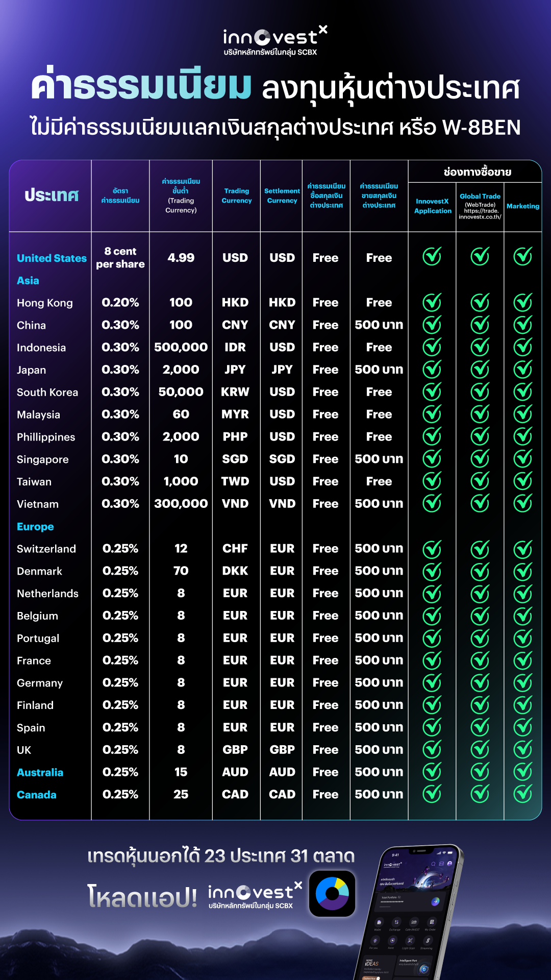Click Switzerland Global Trade checkmark icon

coord(480,549)
